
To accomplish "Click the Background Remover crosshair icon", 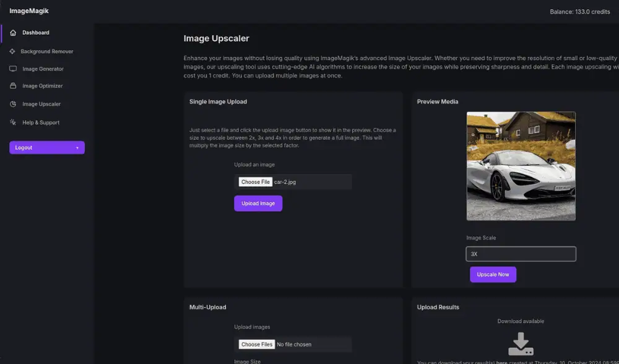I will click(x=12, y=51).
